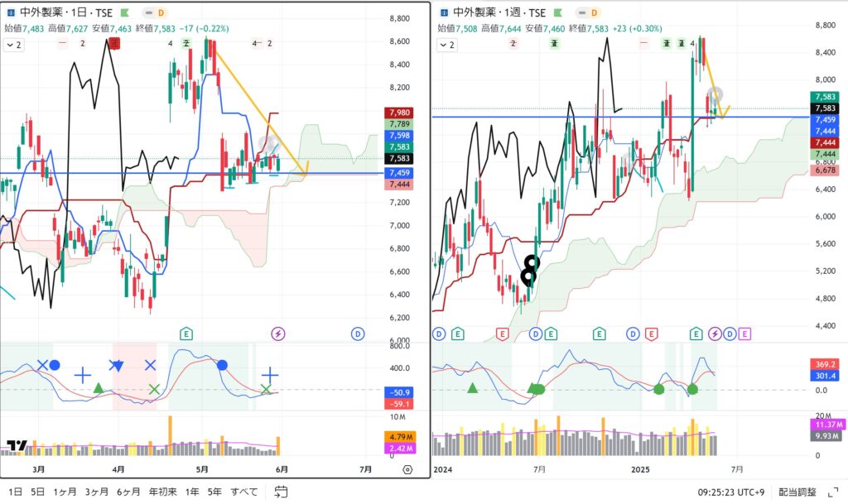Click the red E marker next to the 2025 label
The height and width of the screenshot is (504, 848).
click(x=651, y=334)
